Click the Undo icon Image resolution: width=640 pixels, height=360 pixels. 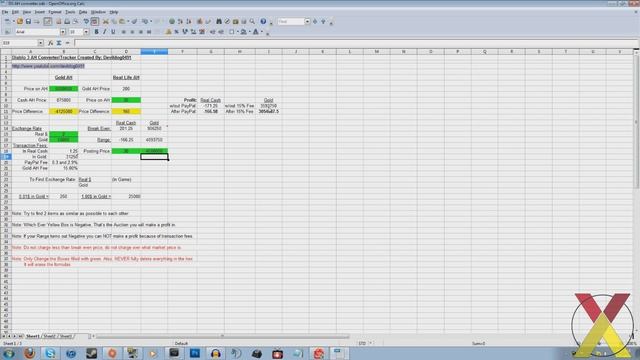coord(145,21)
